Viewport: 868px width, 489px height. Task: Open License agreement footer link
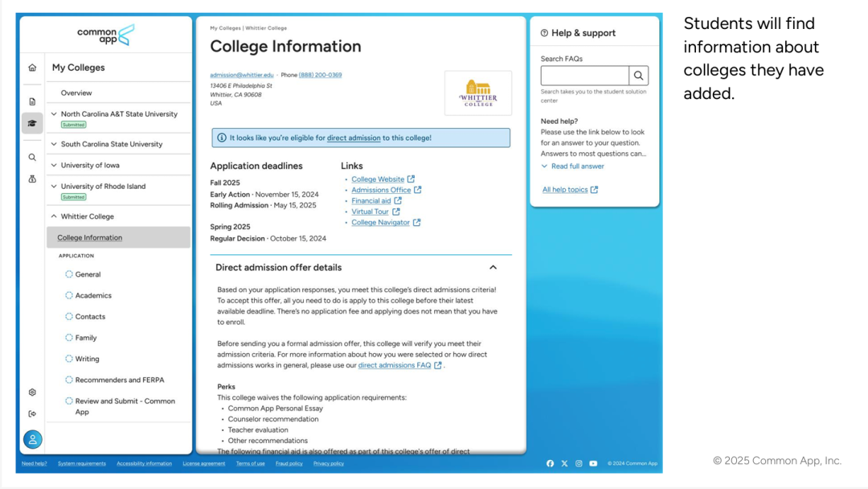click(203, 463)
